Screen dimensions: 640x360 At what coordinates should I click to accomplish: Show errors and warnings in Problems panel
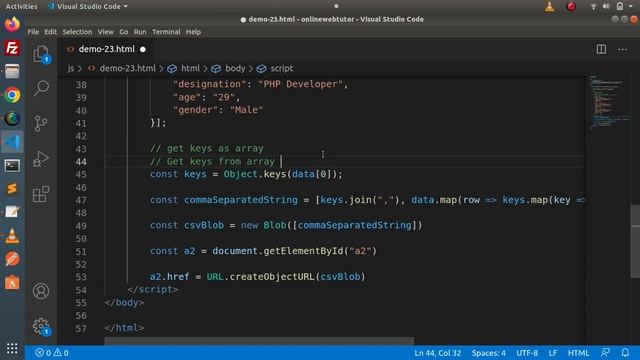pos(52,353)
